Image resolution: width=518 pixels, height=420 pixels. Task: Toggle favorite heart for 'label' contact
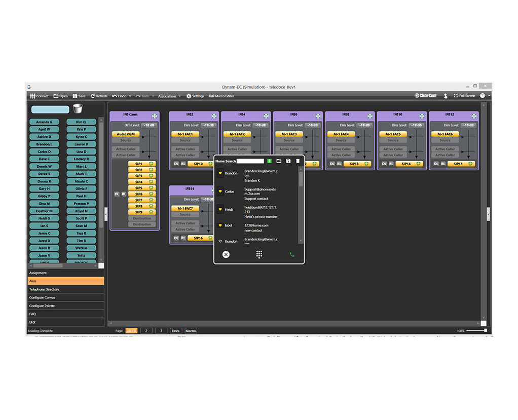[x=220, y=225]
